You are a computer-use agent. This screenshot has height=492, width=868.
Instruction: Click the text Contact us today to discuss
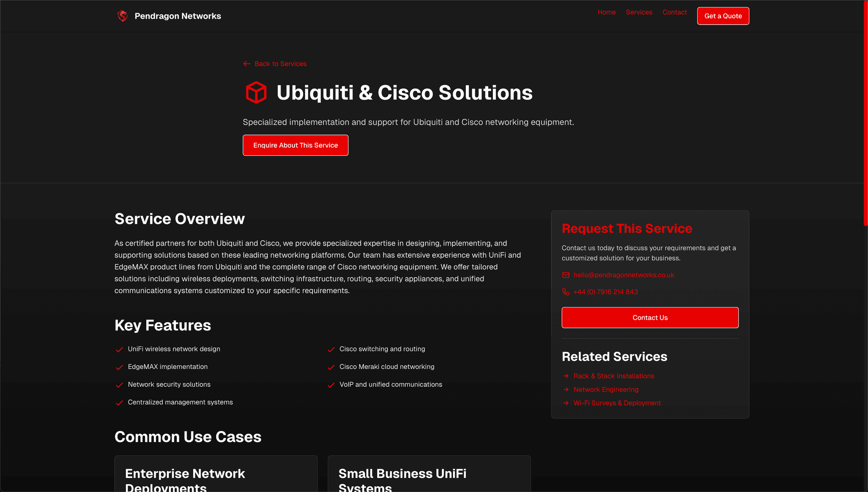tap(649, 253)
